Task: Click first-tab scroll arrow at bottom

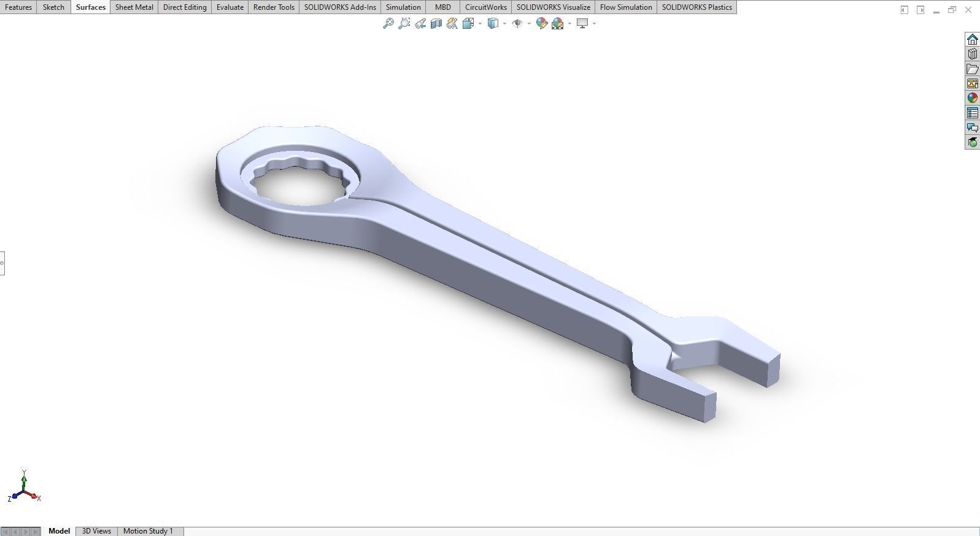Action: click(6, 531)
